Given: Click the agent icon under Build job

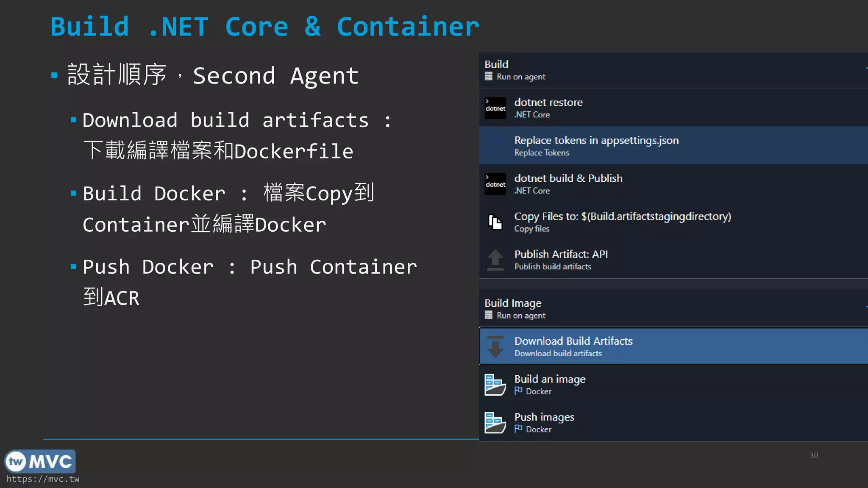Looking at the screenshot, I should tap(489, 77).
